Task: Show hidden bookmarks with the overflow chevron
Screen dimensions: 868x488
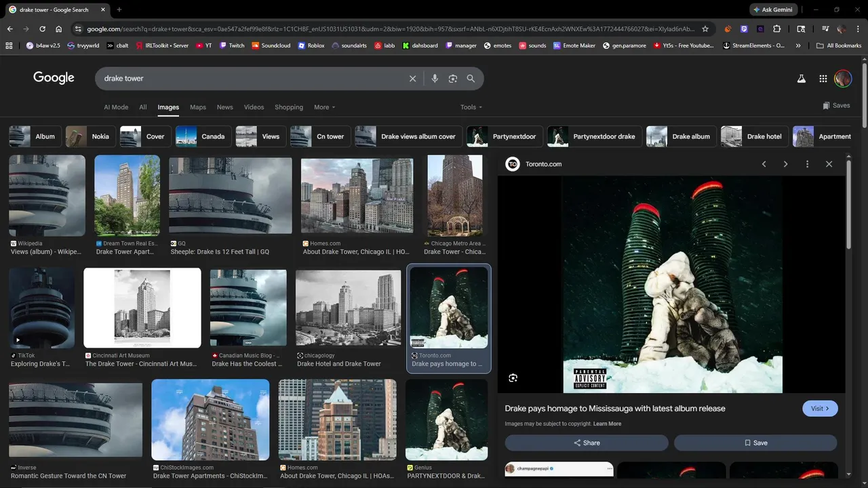Action: 798,45
